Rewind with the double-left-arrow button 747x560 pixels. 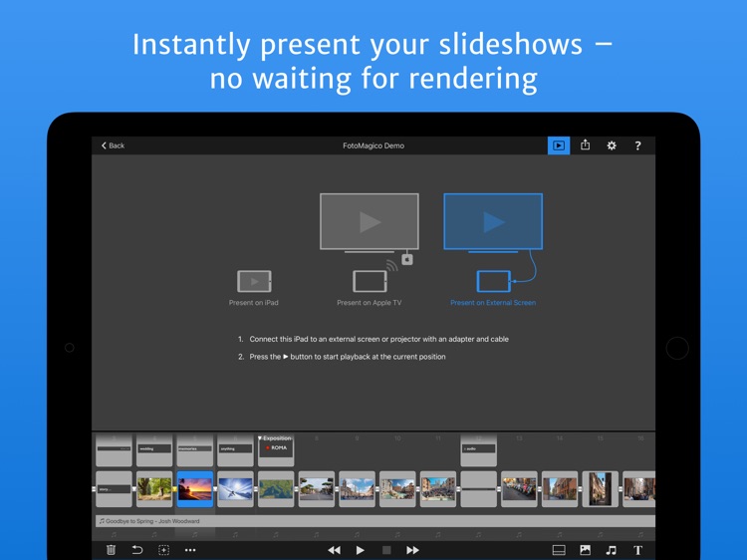(334, 550)
